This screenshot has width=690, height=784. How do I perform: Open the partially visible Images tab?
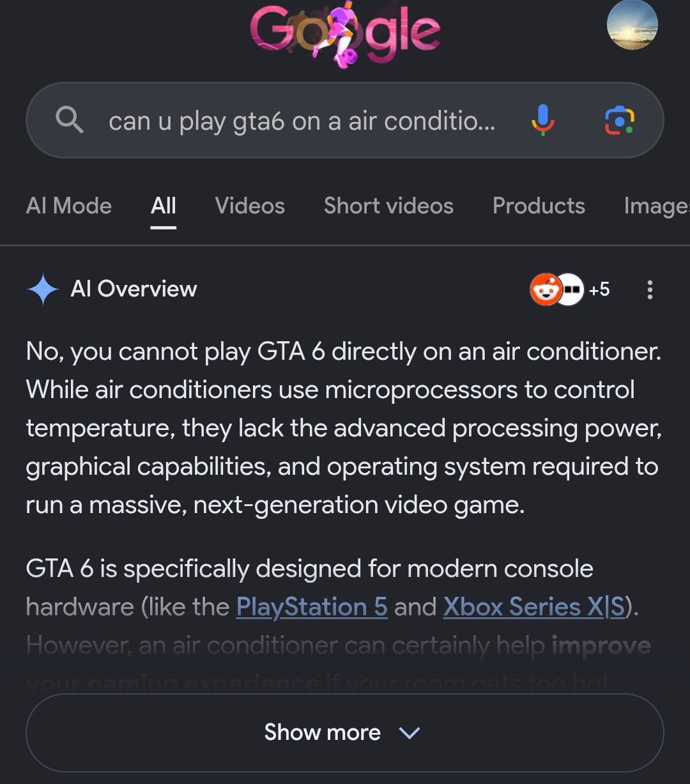tap(657, 206)
